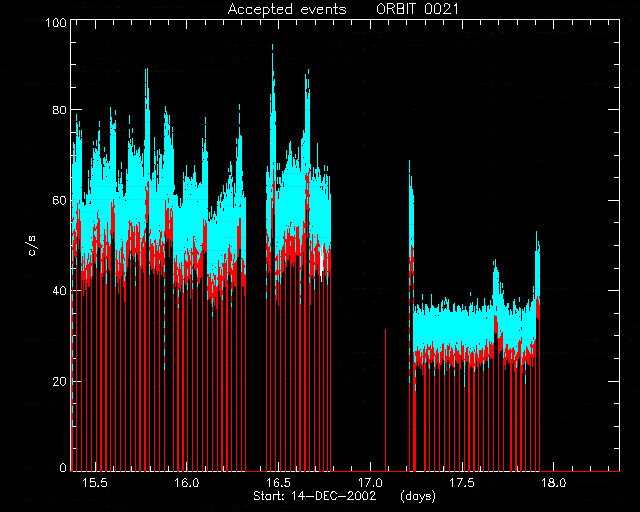The image size is (640, 512).
Task: Click the 'Accepted events' title text
Action: click(287, 9)
